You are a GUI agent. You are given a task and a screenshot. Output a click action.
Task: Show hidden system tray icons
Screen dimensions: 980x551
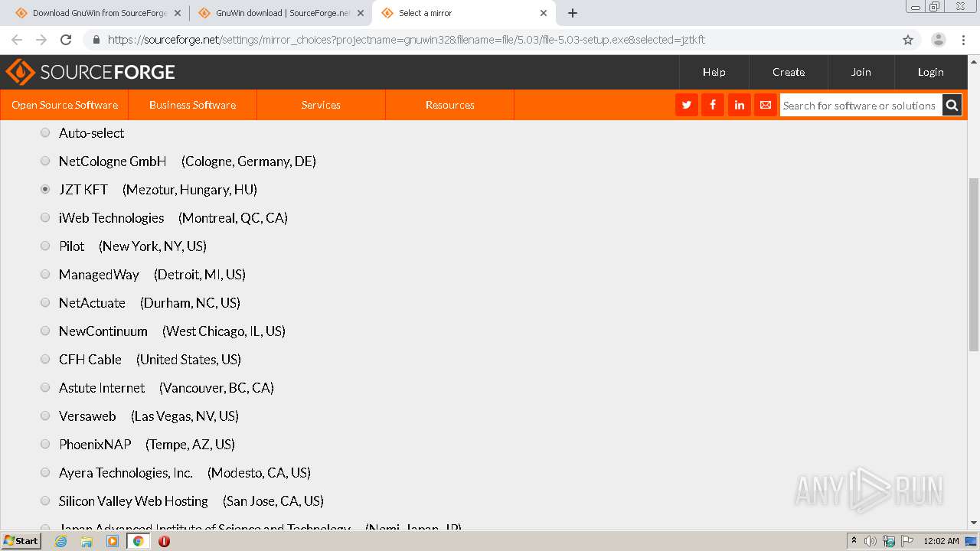[854, 541]
